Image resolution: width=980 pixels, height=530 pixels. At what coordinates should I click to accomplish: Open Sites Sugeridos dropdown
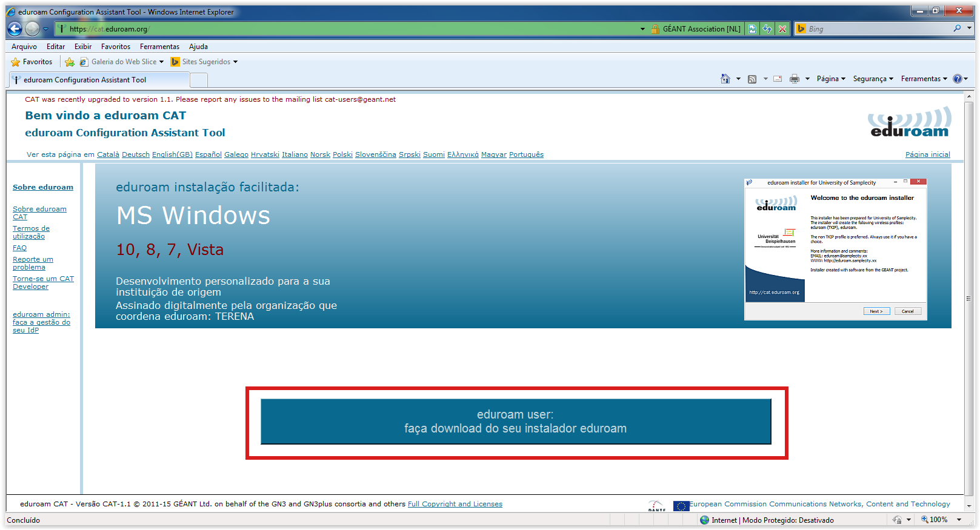(x=204, y=62)
